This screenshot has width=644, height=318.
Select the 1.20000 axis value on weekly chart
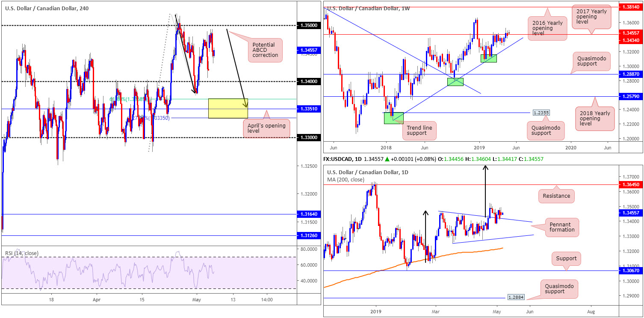coord(631,139)
